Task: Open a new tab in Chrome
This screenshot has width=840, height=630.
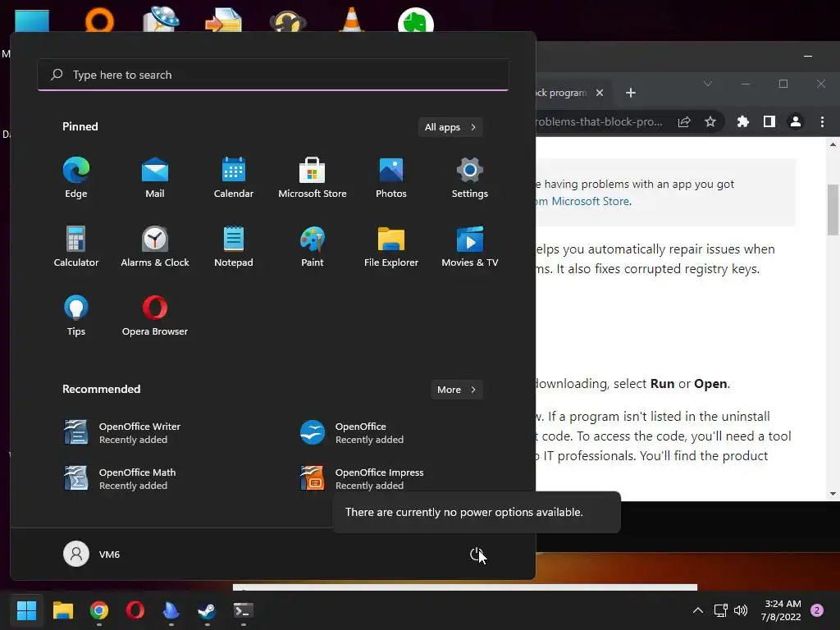Action: click(631, 93)
